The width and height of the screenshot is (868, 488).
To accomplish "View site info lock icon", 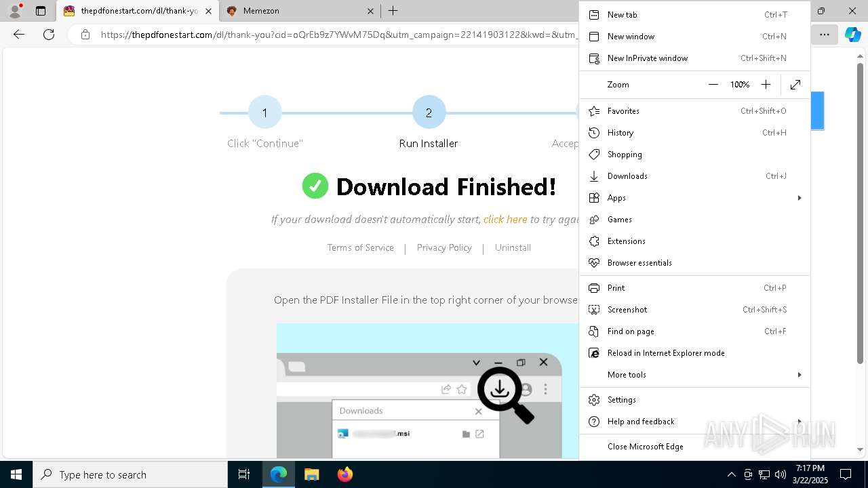I will [85, 35].
